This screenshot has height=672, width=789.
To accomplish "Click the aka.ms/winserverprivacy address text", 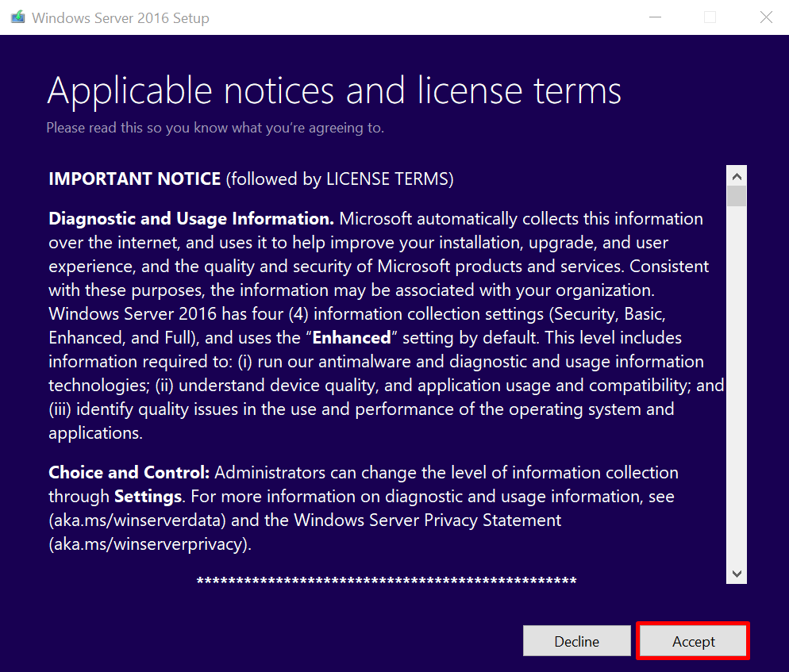I will tap(149, 544).
